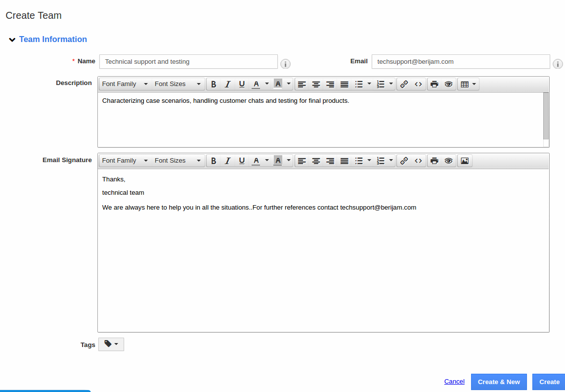Justify text in the Email Signature editor
The width and height of the screenshot is (565, 392).
[x=345, y=161]
